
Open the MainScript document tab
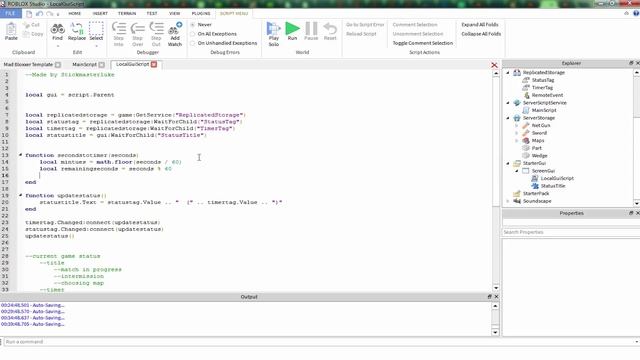[x=84, y=64]
